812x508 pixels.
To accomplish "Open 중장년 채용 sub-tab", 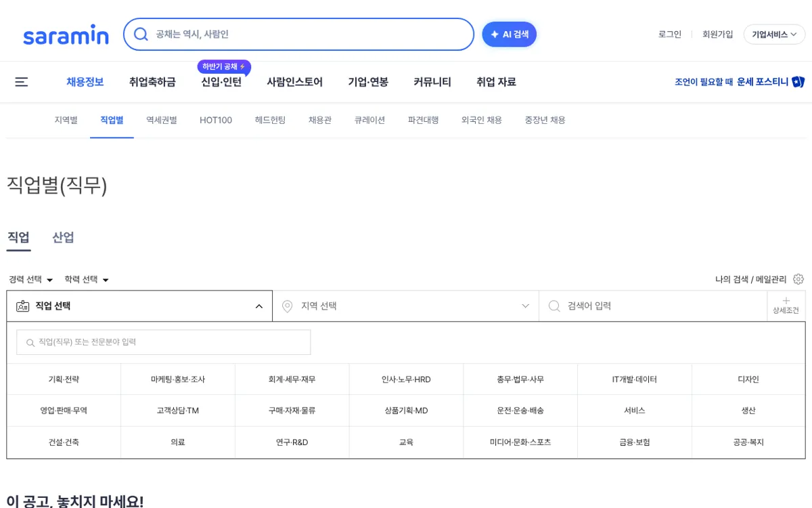I will (545, 120).
